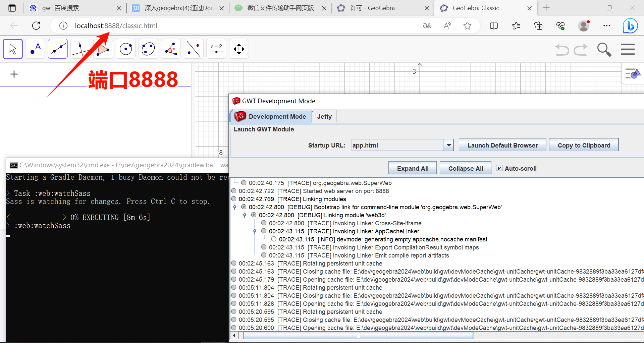Viewport: 644px width, 343px height.
Task: Collapse the Linking module 'web3d' node
Action: [245, 215]
